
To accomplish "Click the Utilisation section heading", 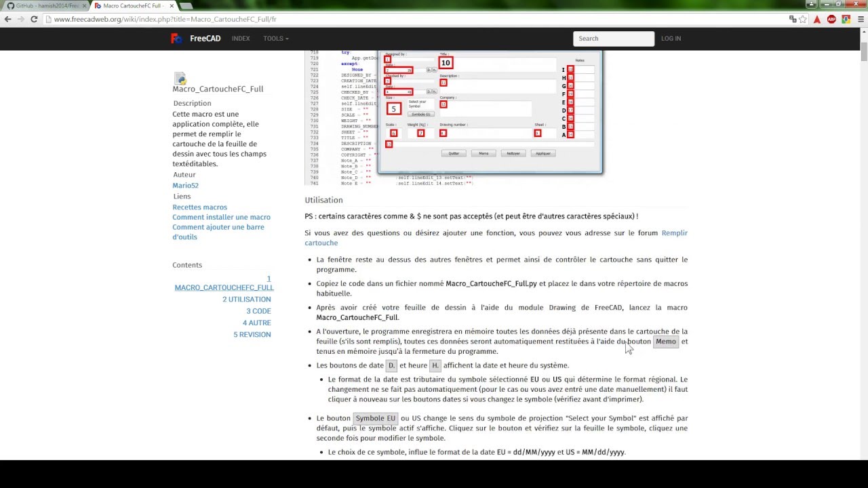I will 323,200.
